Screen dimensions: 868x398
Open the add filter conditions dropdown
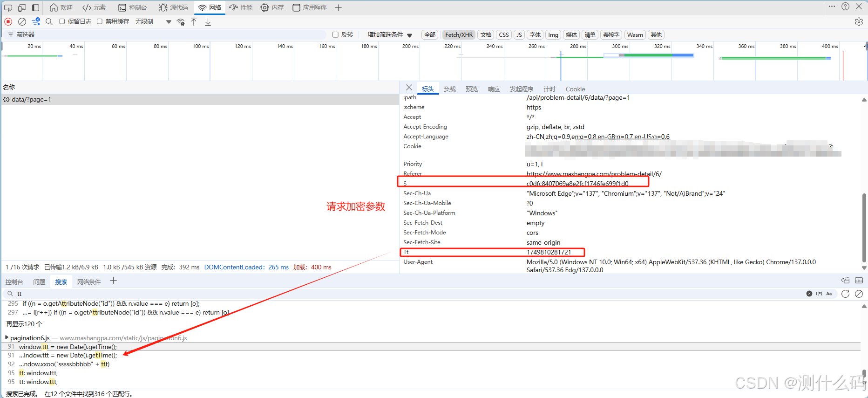tap(390, 34)
